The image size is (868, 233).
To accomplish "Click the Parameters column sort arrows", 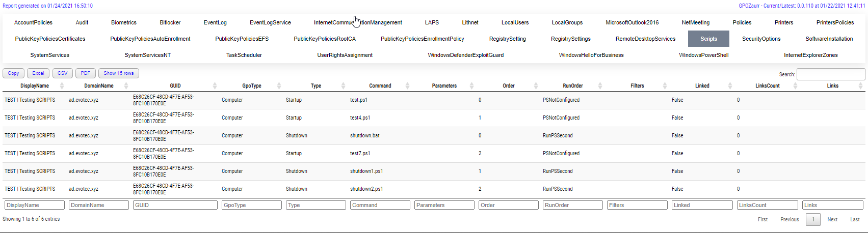I will (471, 86).
